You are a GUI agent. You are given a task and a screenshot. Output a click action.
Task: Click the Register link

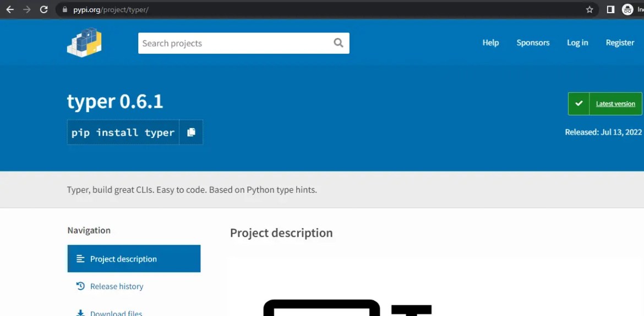(x=620, y=43)
